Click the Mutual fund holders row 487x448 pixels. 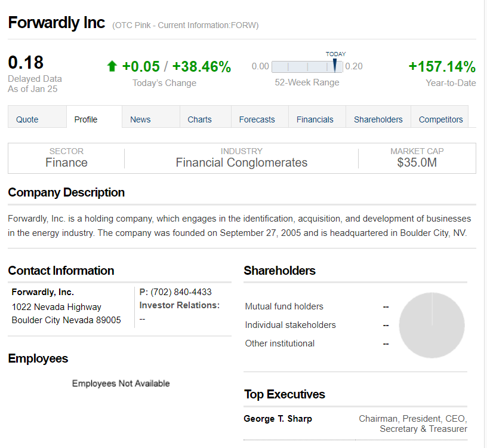coord(284,306)
